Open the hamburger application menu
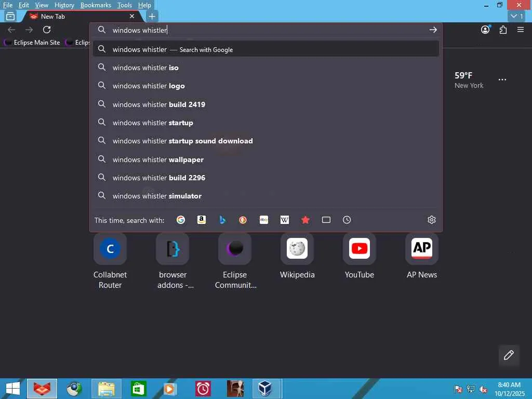 (521, 30)
